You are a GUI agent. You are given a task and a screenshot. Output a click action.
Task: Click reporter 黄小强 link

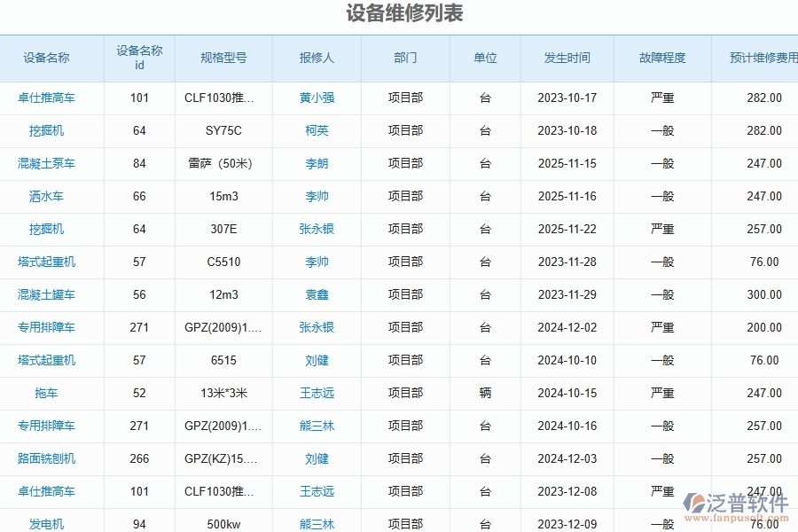click(x=317, y=98)
